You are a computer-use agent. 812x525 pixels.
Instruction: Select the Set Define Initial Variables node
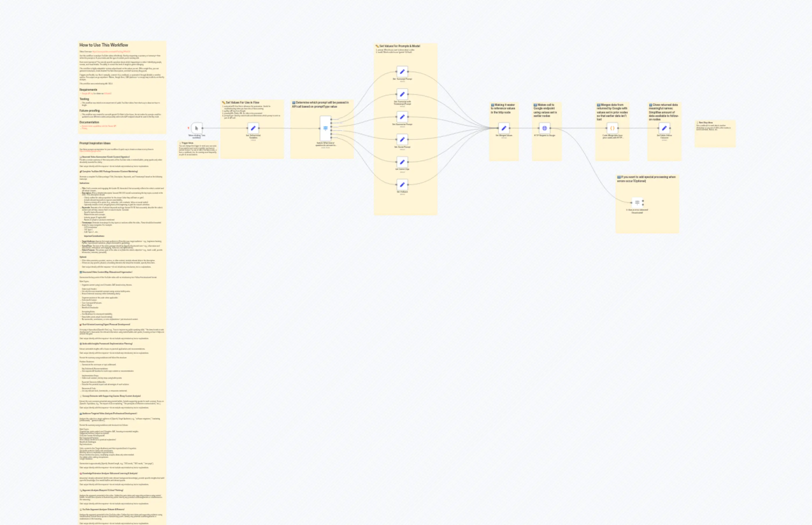253,128
